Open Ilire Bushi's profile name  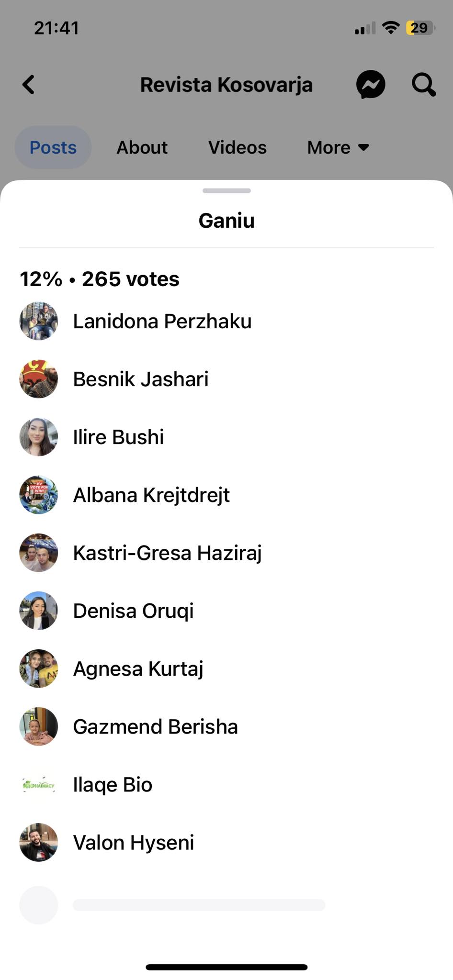[x=118, y=437]
